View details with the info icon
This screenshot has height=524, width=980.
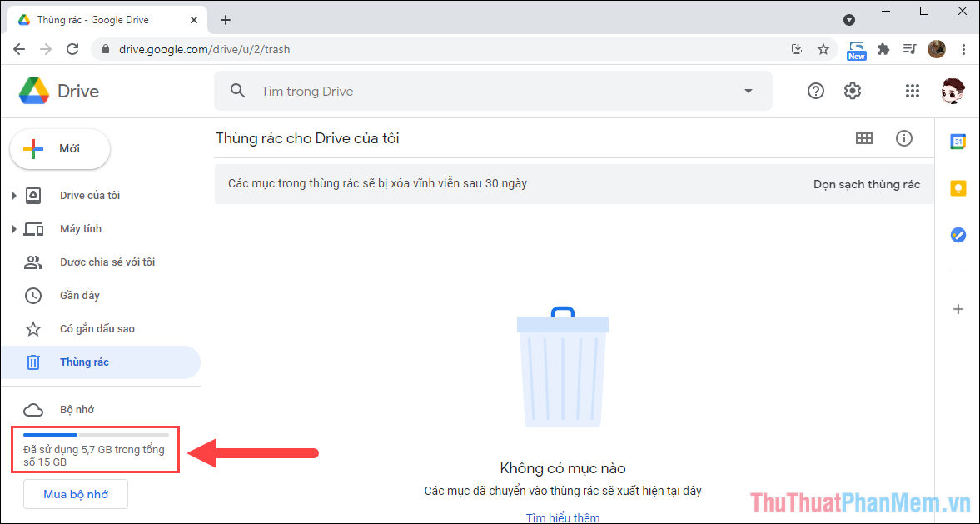tap(904, 138)
